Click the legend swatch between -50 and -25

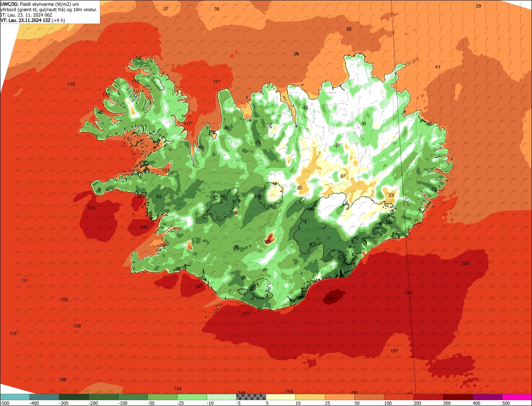point(163,397)
